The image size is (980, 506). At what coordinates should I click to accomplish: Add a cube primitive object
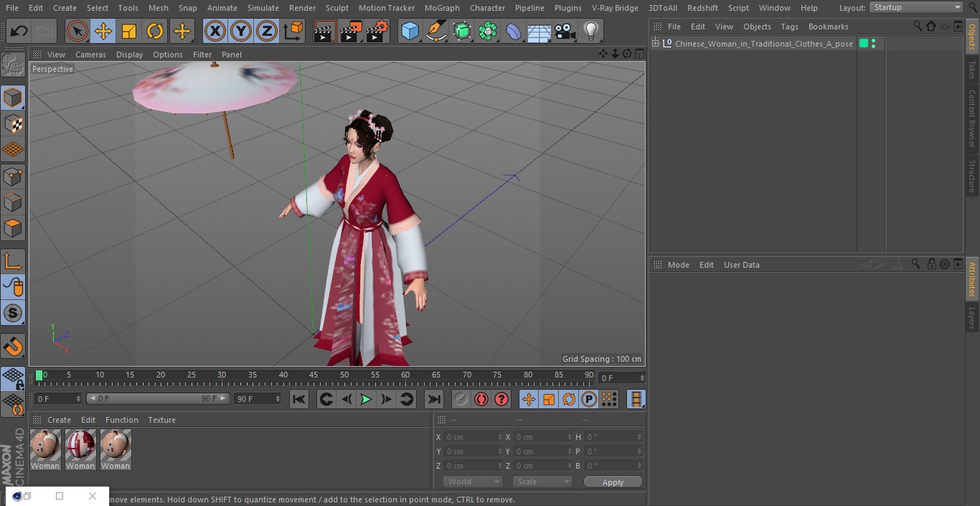click(x=410, y=31)
